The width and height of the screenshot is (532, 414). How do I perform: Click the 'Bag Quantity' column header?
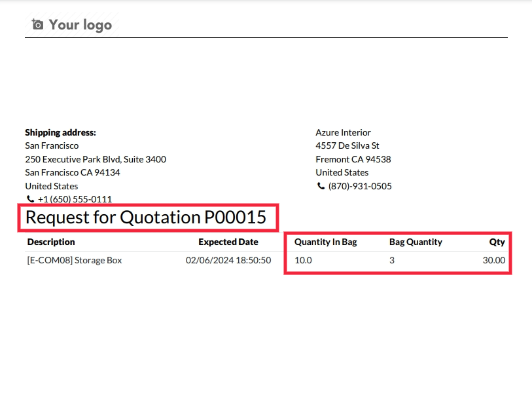click(416, 242)
